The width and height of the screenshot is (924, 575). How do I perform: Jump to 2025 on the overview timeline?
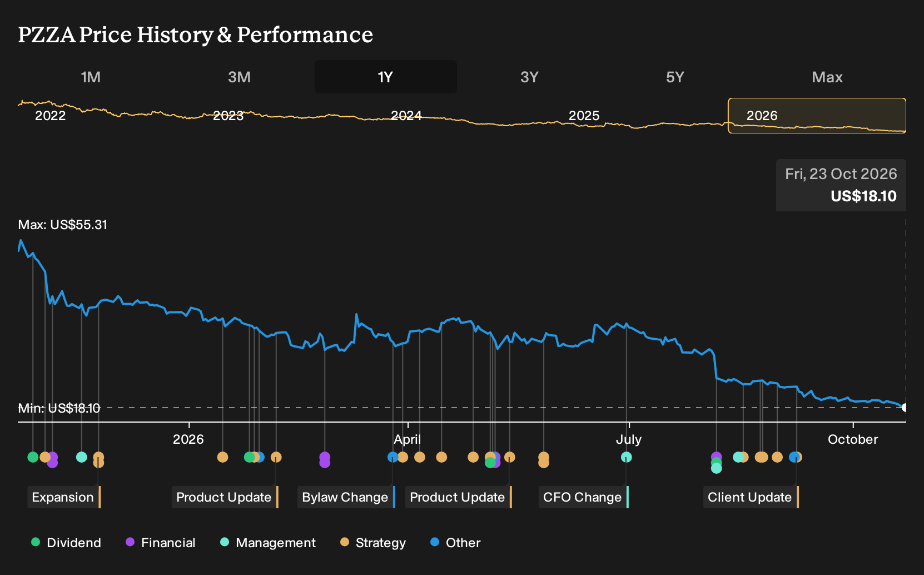pos(584,116)
